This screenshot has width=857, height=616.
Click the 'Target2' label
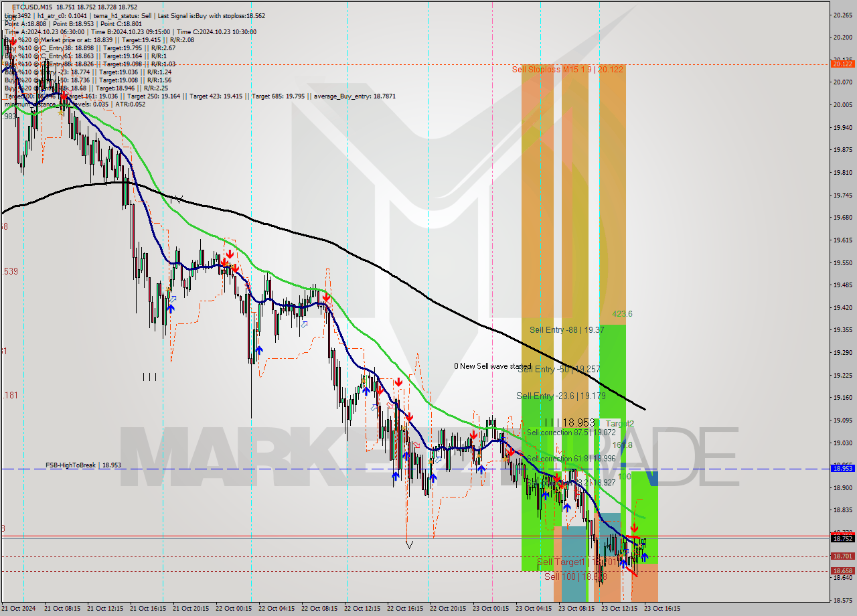619,423
